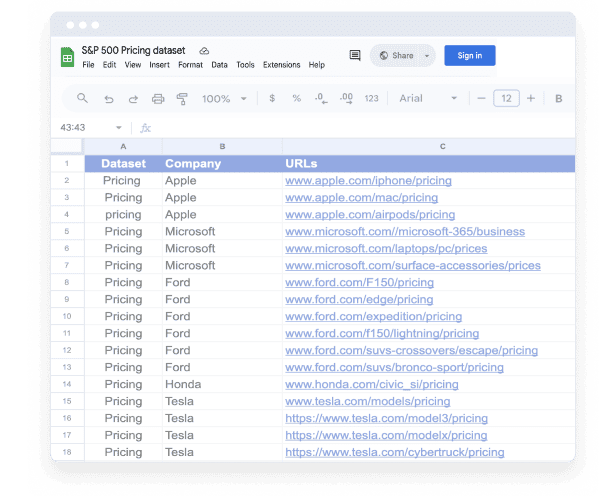Open the Data menu

coord(219,65)
